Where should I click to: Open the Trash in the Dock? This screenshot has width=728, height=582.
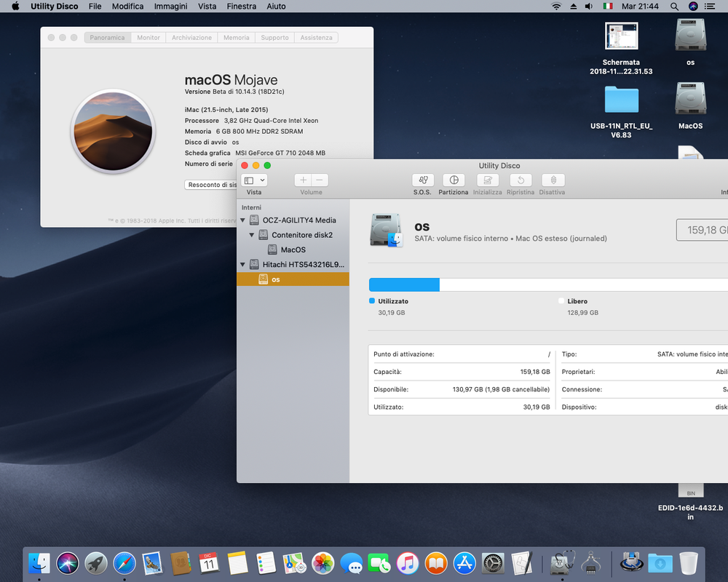point(689,563)
